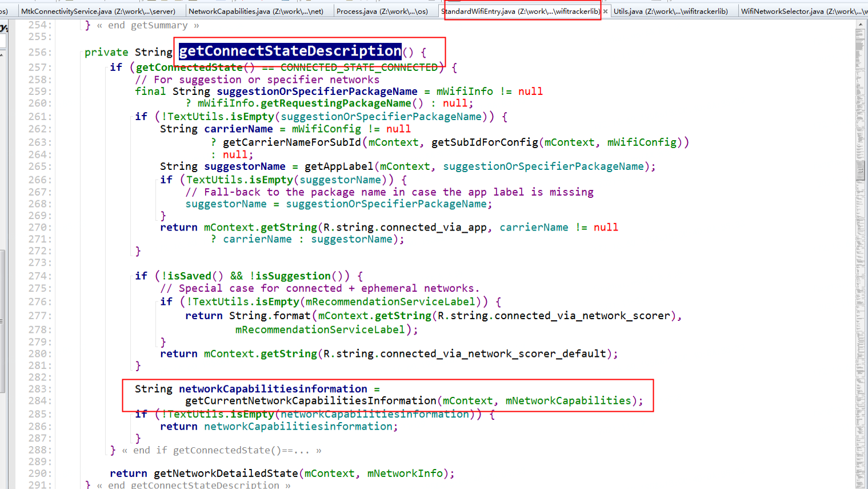Click mWifiConfig on line 262

(x=326, y=129)
